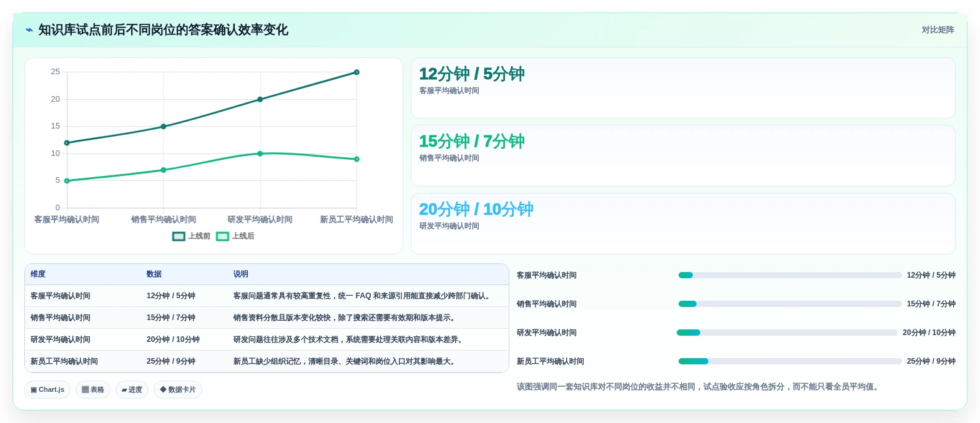The image size is (980, 423).
Task: Click table data cell 25分钟 / 9分钟
Action: (171, 361)
